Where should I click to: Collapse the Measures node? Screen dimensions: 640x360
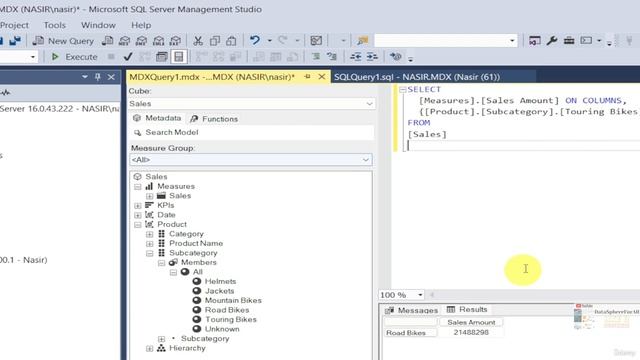[138, 187]
